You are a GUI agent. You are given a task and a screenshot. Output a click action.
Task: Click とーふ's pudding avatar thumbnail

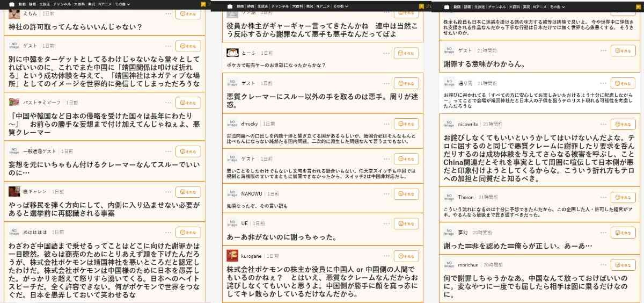pos(232,53)
